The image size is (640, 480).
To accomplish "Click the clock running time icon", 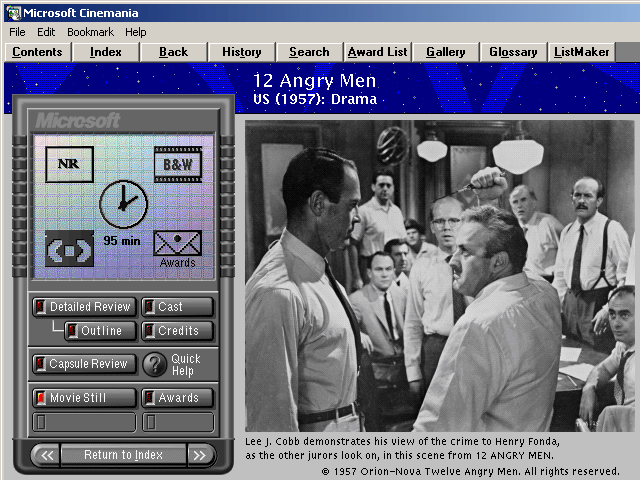I will 124,204.
